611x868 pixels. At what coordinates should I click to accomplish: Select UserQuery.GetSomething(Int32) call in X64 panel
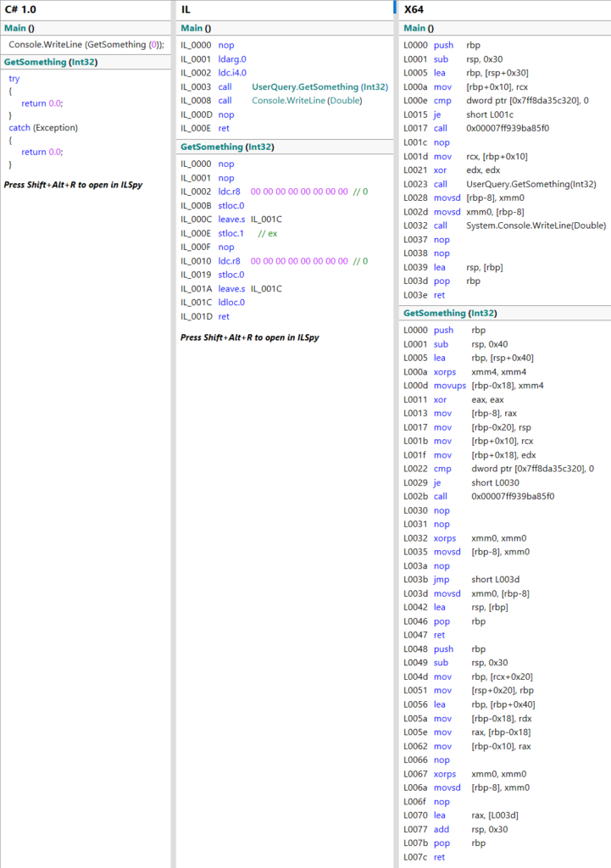coord(530,184)
